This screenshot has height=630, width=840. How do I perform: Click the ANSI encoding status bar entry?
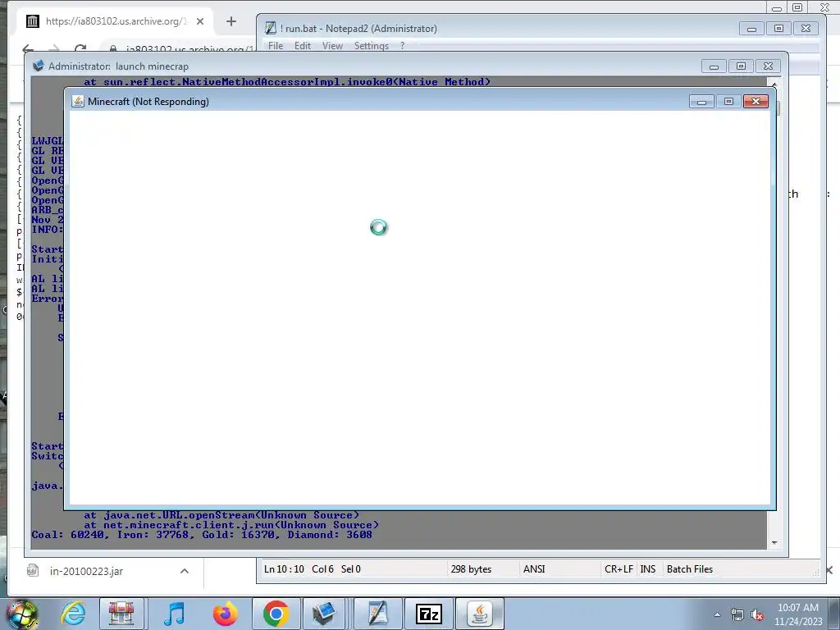click(534, 569)
